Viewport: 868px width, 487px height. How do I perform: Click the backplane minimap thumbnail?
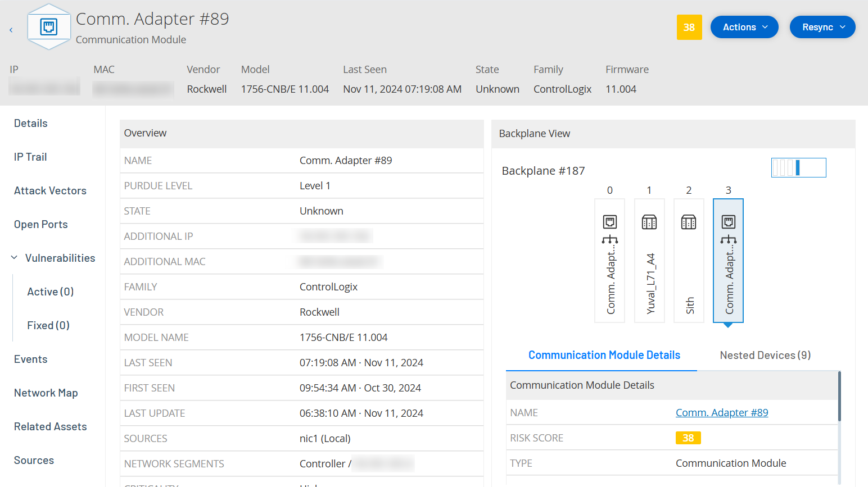(798, 167)
